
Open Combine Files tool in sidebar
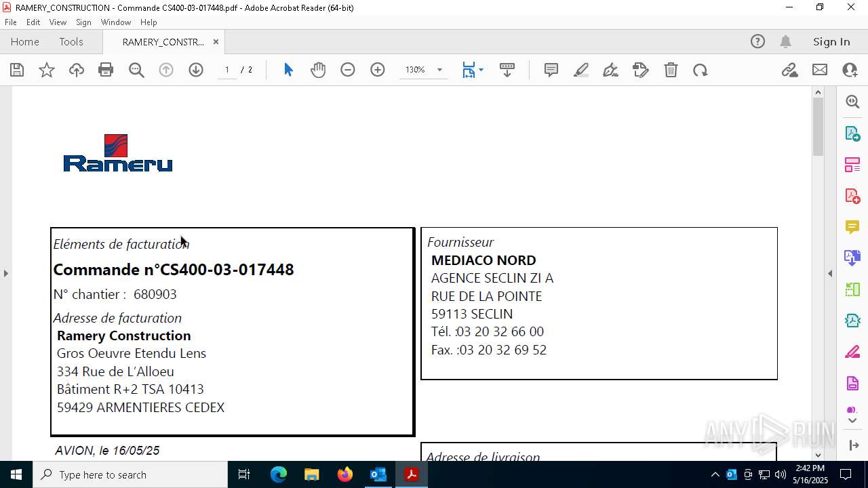tap(852, 258)
